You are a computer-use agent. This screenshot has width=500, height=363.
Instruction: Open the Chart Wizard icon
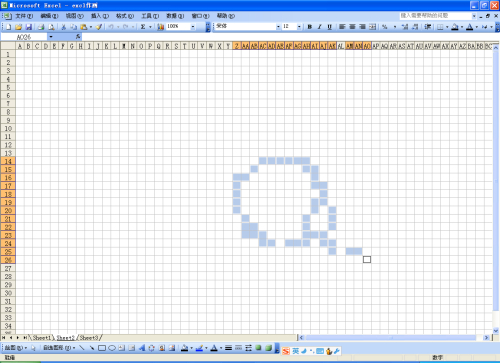(160, 27)
